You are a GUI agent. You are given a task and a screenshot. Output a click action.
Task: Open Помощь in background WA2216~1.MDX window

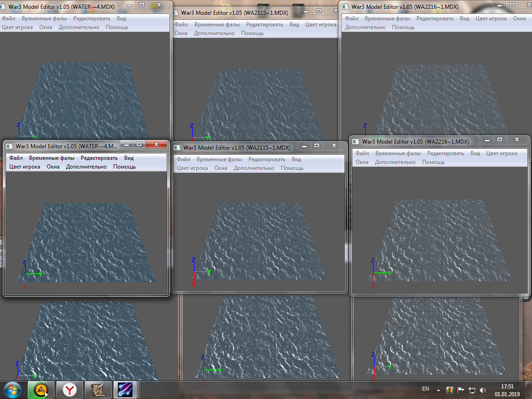click(404, 27)
